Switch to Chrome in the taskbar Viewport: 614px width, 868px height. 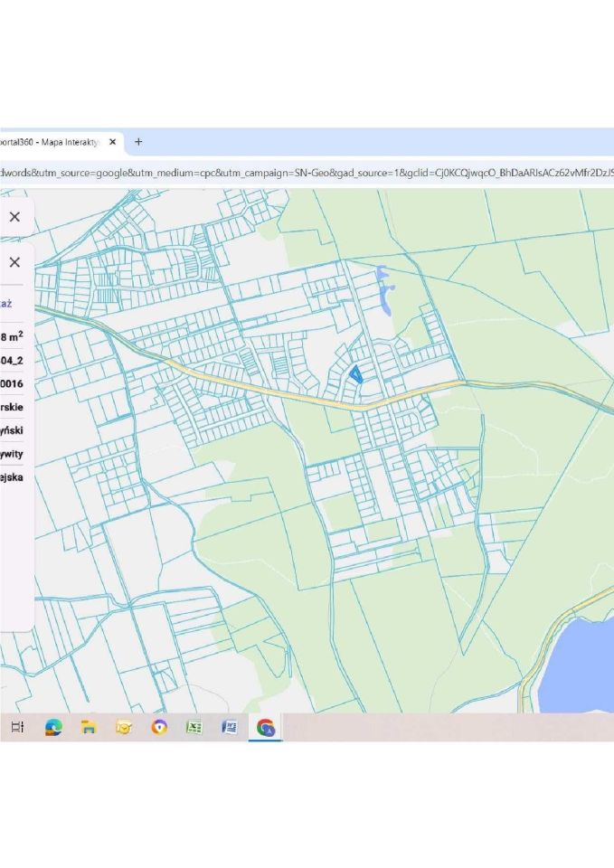(266, 727)
